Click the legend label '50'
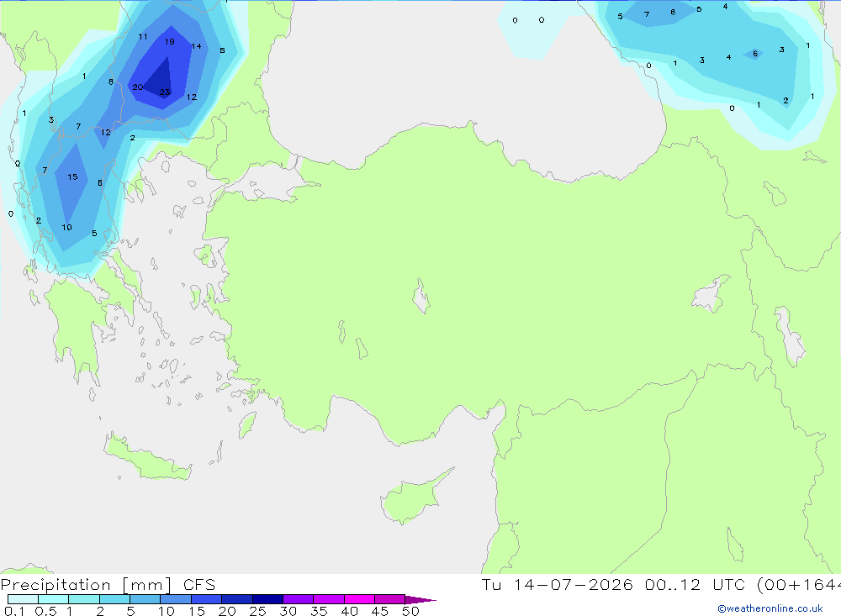 pyautogui.click(x=410, y=611)
